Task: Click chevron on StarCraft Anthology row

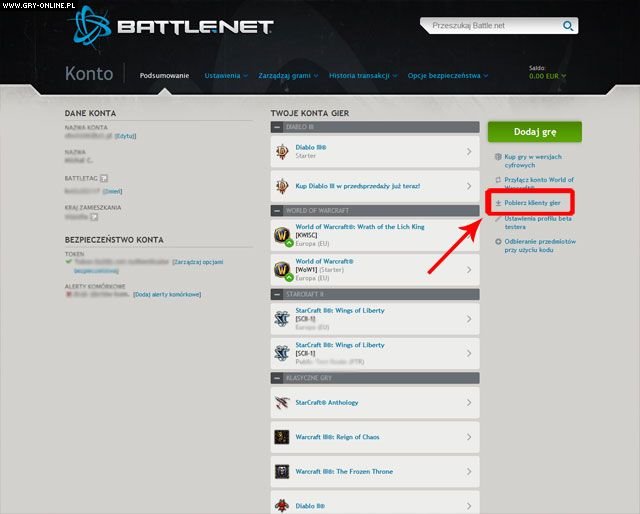Action: [469, 403]
